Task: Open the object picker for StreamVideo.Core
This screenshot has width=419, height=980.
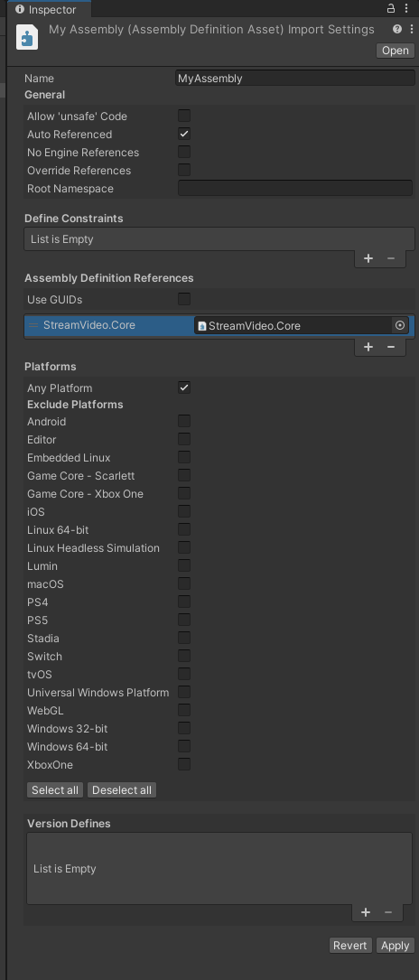Action: click(400, 326)
